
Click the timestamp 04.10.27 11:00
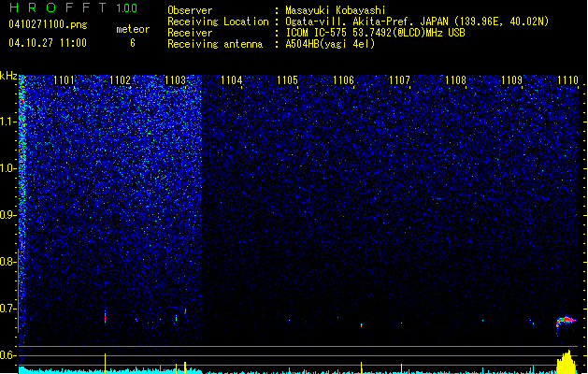pyautogui.click(x=48, y=43)
